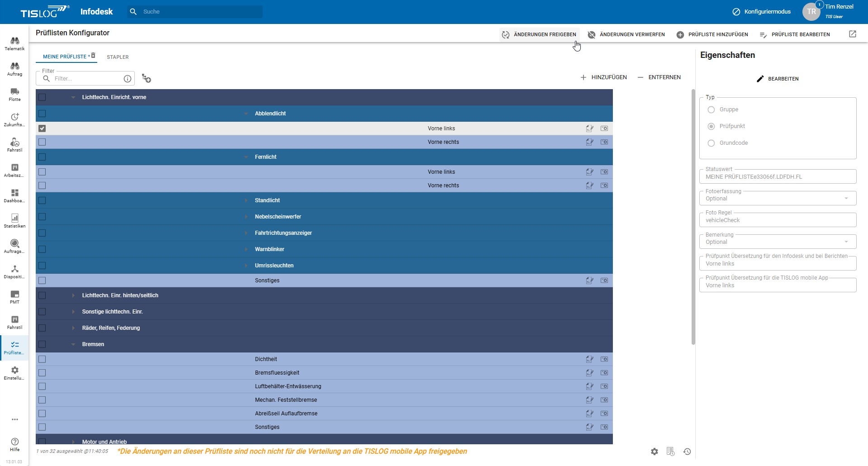Image resolution: width=868 pixels, height=466 pixels.
Task: Click HINZUFÜGEN above the checklist tree
Action: 603,77
